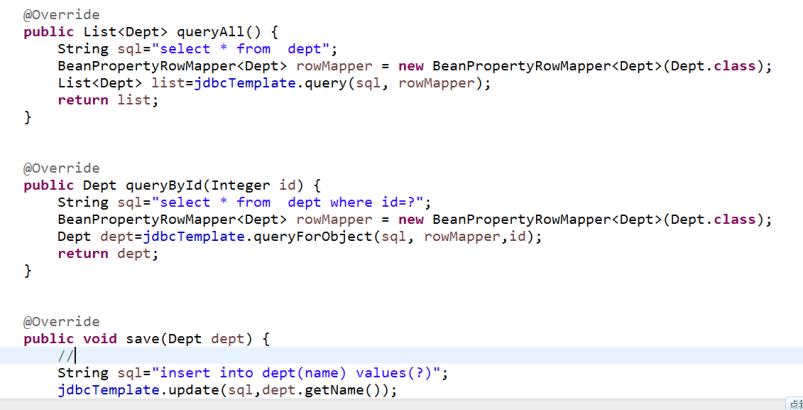803x410 pixels.
Task: Click the update method call
Action: click(x=194, y=390)
